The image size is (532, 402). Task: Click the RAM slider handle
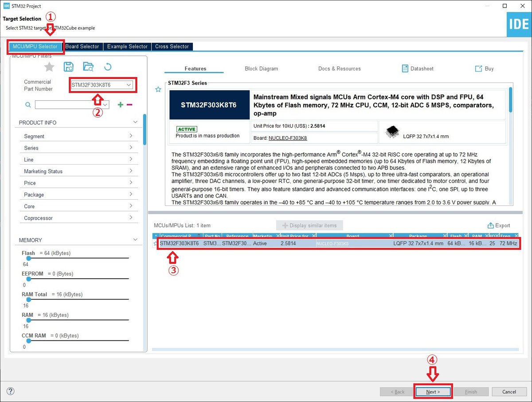coord(29,320)
